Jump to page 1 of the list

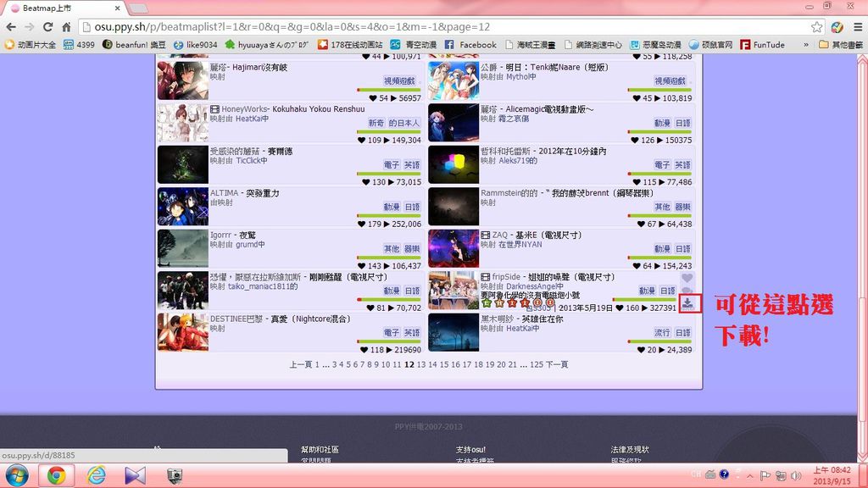pos(317,364)
